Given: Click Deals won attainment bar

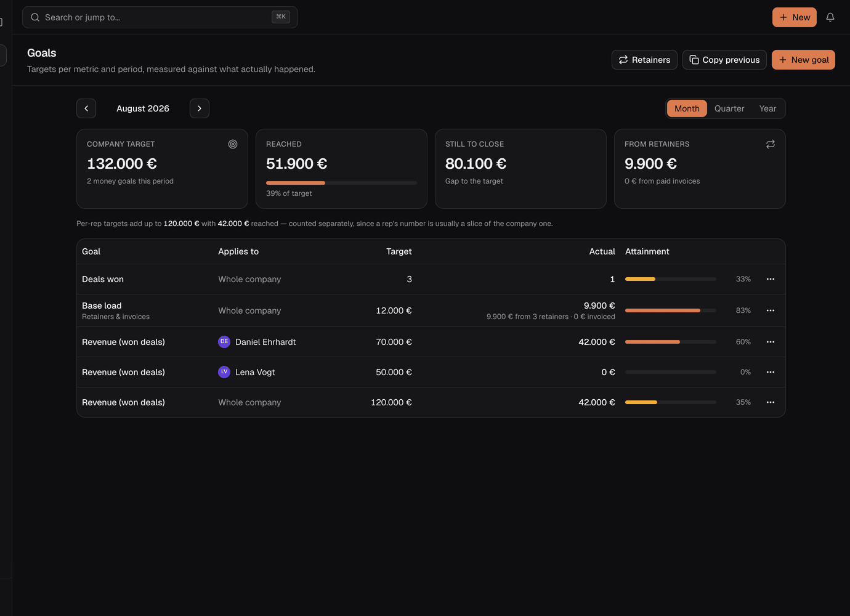Looking at the screenshot, I should (671, 279).
